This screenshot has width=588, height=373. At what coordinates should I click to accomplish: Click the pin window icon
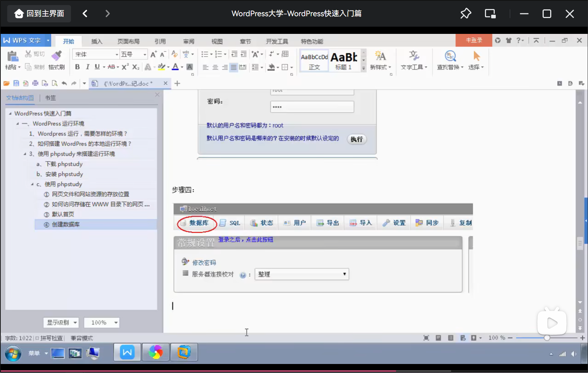click(465, 14)
